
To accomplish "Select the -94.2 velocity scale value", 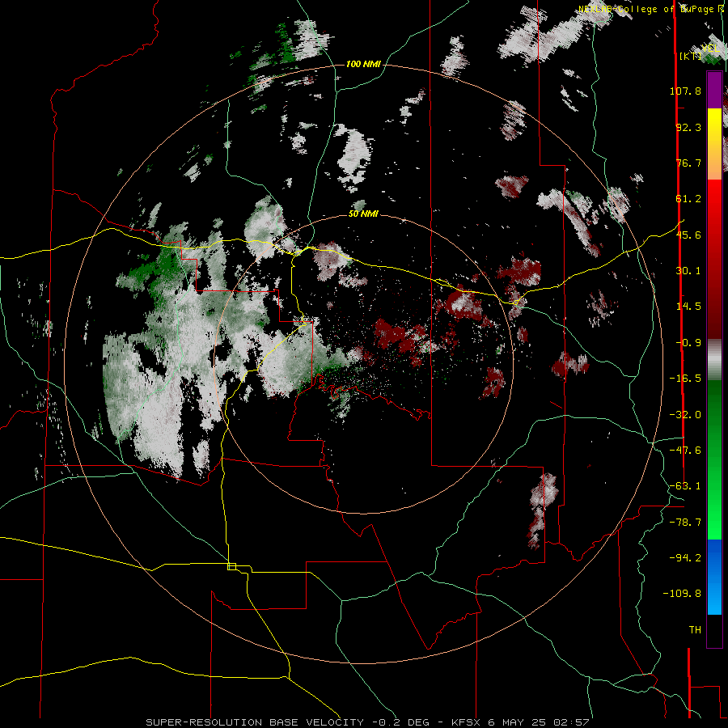I will click(685, 557).
